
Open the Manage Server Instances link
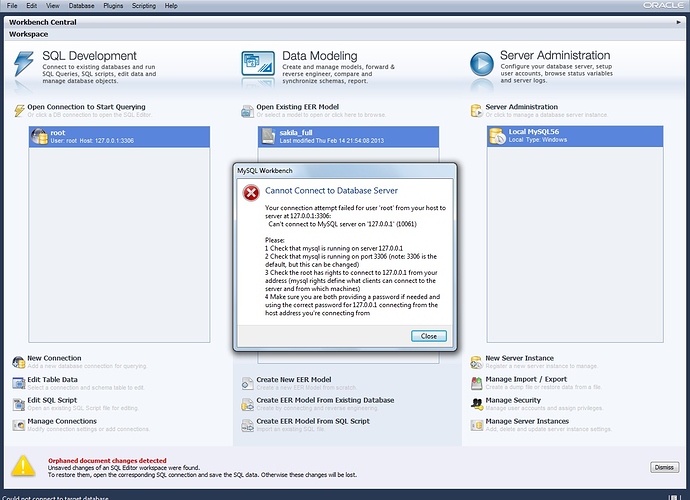(x=527, y=421)
